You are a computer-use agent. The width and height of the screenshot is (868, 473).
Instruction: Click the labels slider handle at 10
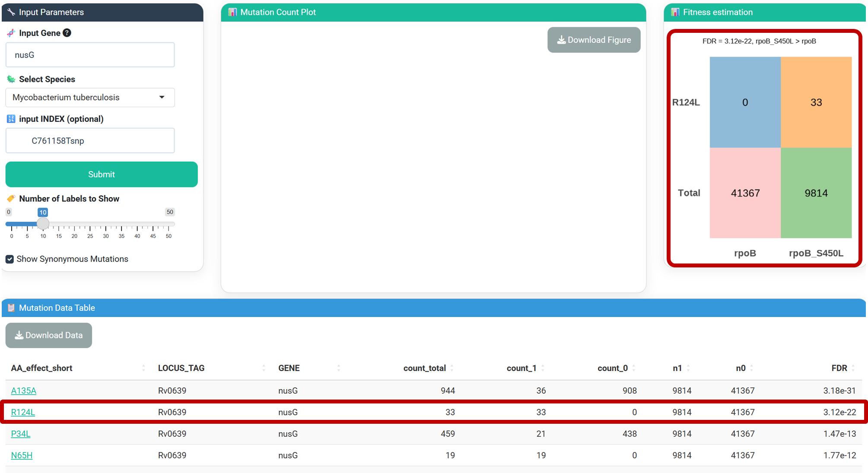click(x=43, y=224)
